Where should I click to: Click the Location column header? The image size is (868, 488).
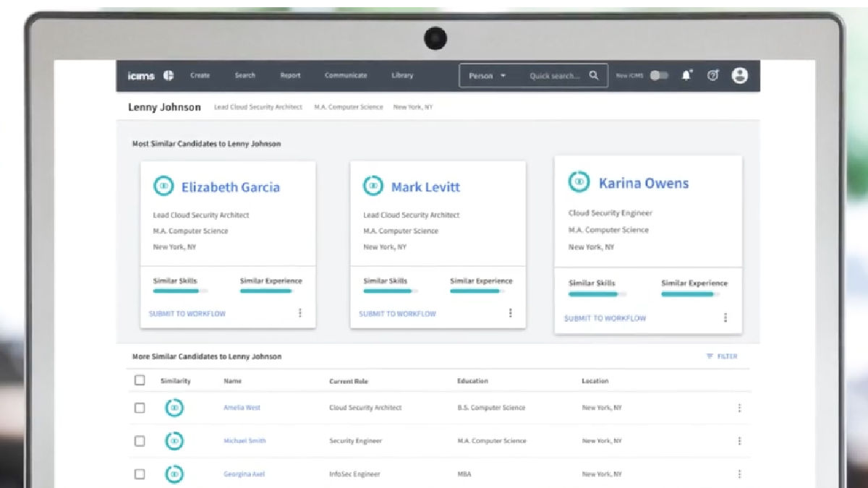(595, 381)
